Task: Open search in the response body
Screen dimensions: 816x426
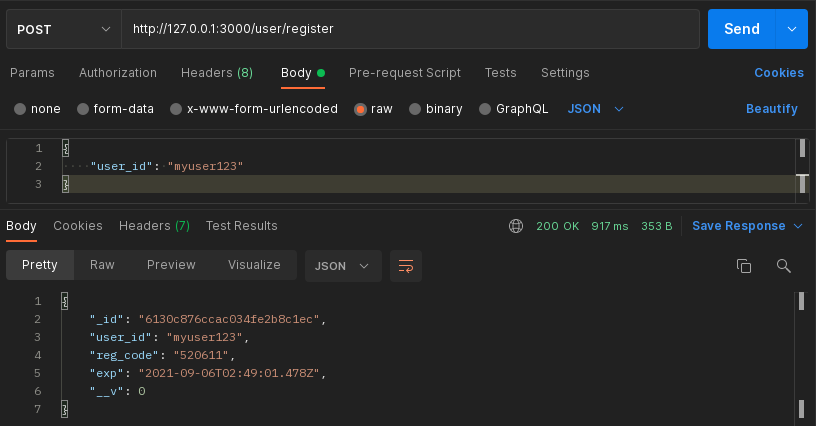Action: click(x=784, y=265)
